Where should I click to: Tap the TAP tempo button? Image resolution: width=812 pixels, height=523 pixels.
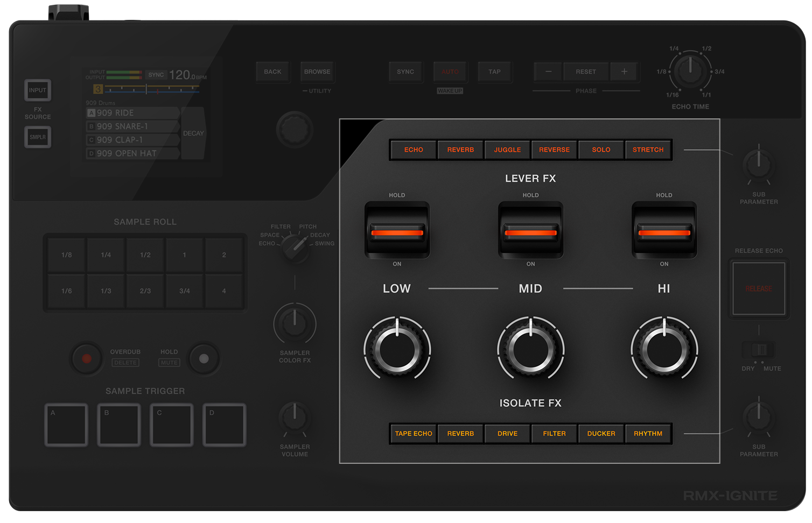click(494, 72)
